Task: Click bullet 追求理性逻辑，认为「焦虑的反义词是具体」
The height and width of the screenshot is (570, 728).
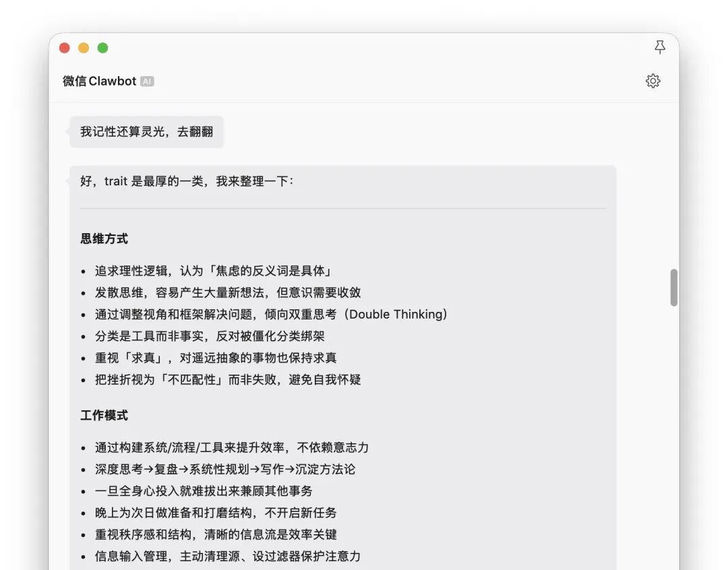Action: click(x=213, y=271)
